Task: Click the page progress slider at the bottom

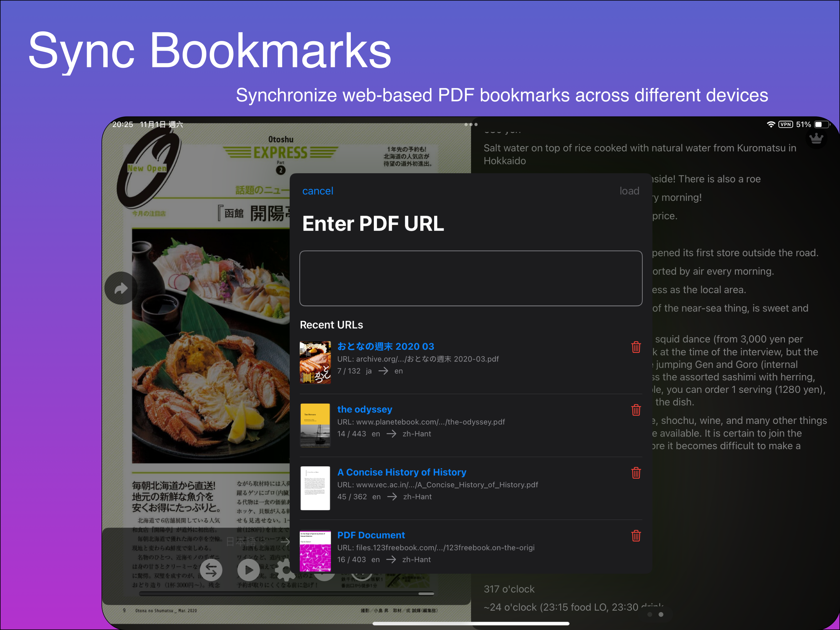Action: tap(287, 593)
